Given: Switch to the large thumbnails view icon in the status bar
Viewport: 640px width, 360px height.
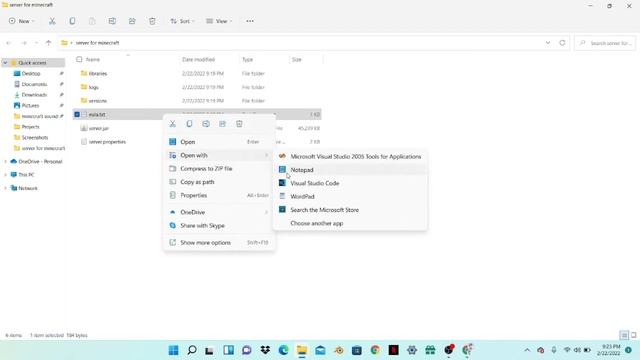Looking at the screenshot, I should click(x=633, y=335).
